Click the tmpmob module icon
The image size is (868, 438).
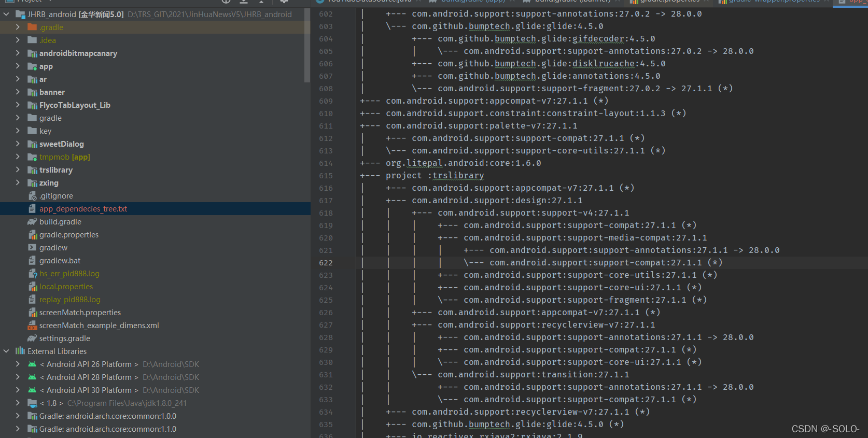pos(32,157)
